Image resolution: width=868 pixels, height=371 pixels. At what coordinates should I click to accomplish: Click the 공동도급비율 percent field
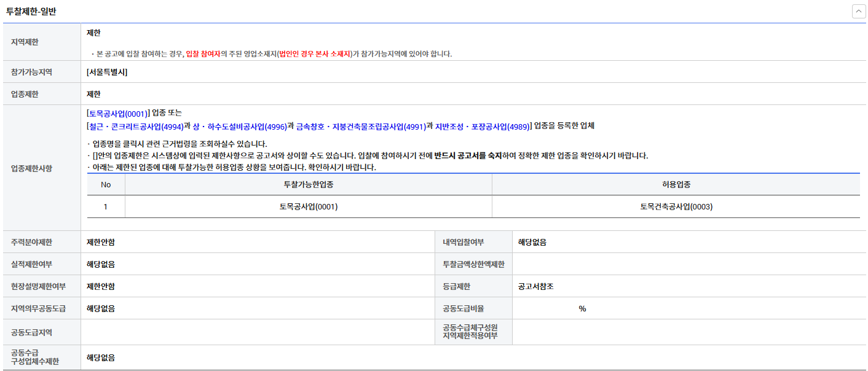pyautogui.click(x=582, y=308)
